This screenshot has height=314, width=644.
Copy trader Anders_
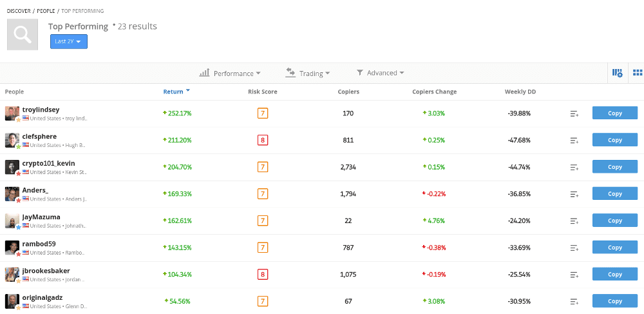tap(615, 193)
